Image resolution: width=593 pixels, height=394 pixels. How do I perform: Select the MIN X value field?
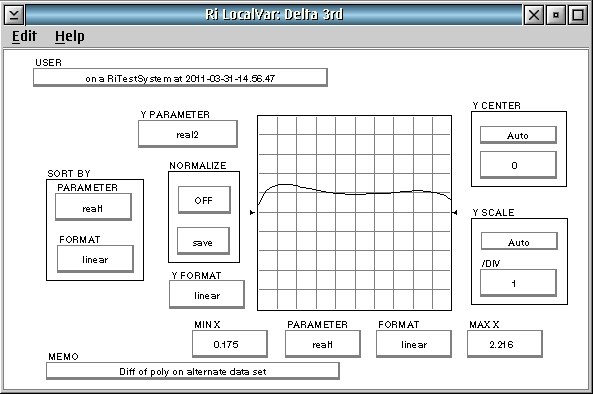(230, 344)
